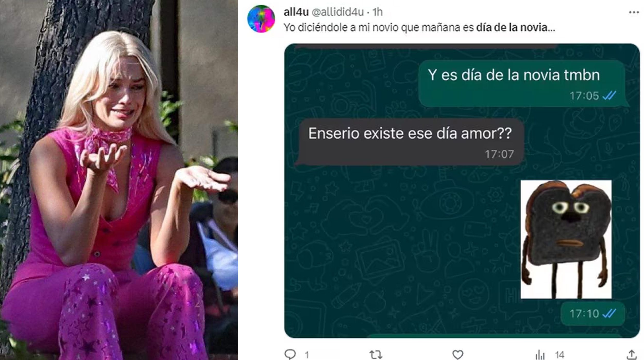This screenshot has height=360, width=644.
Task: Click the 1h tweet timestamp
Action: (x=377, y=12)
